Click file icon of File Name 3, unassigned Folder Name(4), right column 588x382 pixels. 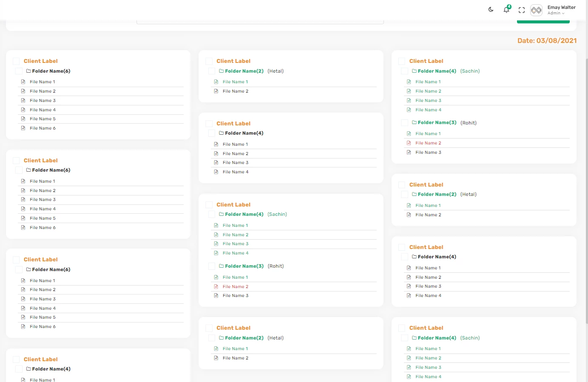point(409,286)
